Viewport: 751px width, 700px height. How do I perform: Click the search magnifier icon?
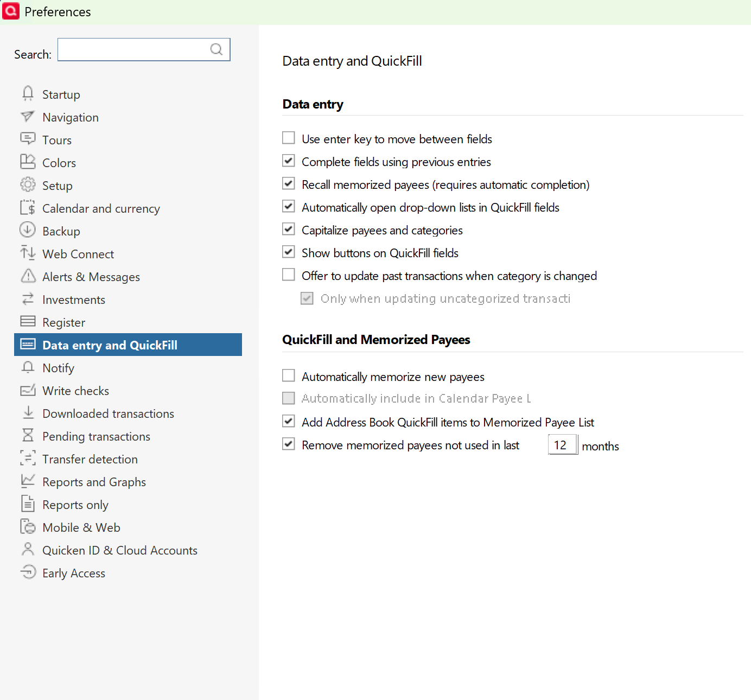[x=217, y=49]
